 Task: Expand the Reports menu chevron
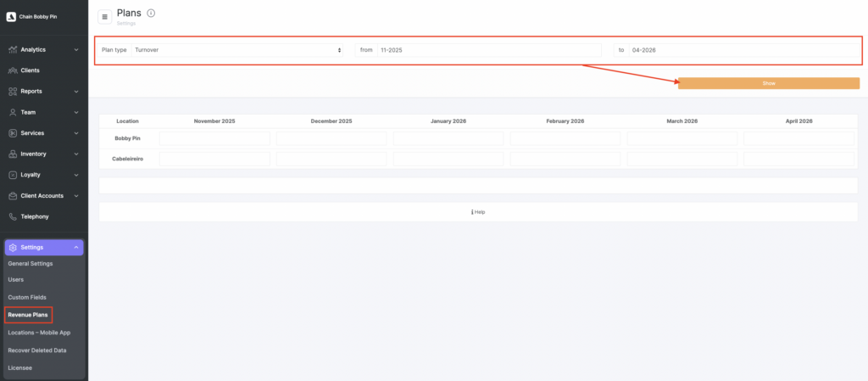click(x=76, y=91)
